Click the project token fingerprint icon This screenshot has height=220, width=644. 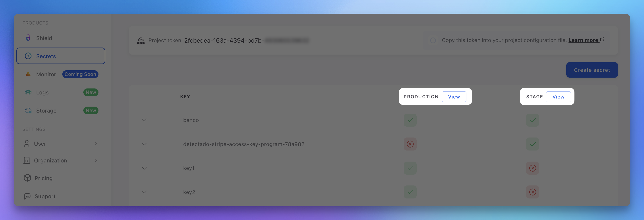point(141,41)
